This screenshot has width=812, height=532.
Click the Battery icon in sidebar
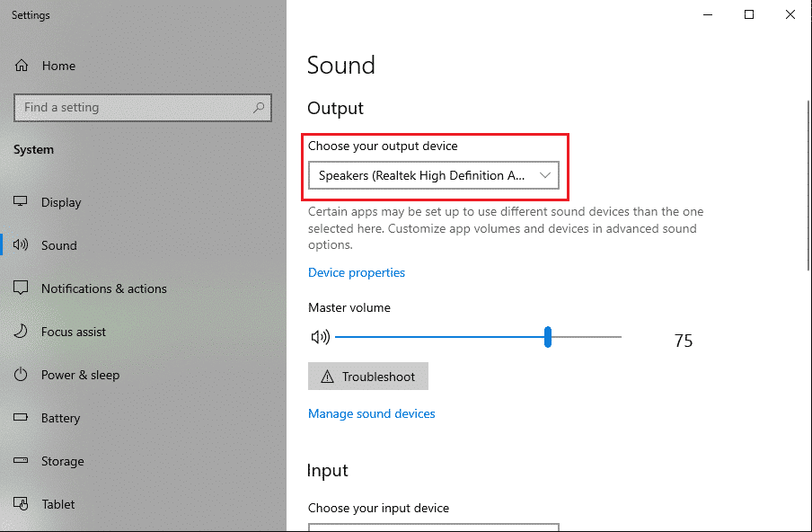(22, 418)
